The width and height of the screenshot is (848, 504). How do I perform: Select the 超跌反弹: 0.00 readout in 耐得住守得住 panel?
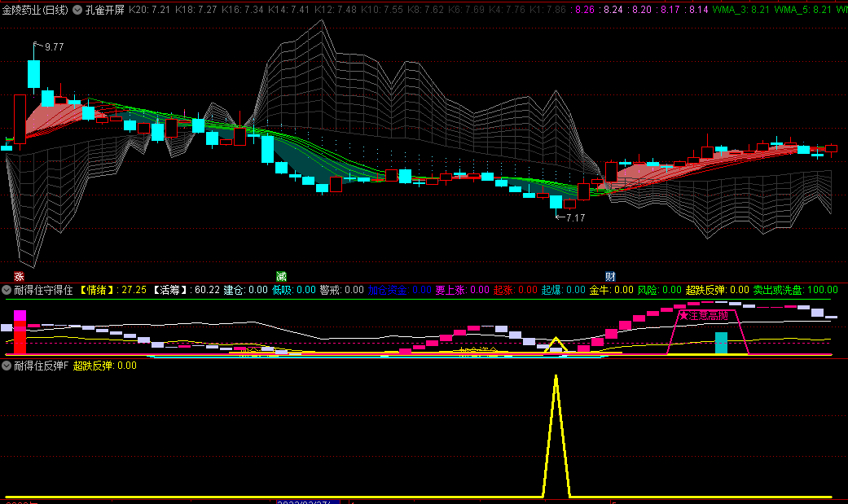pyautogui.click(x=718, y=290)
